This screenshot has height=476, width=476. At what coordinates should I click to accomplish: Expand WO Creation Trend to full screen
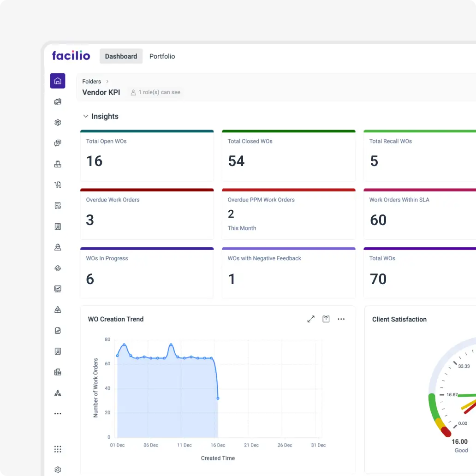click(311, 319)
